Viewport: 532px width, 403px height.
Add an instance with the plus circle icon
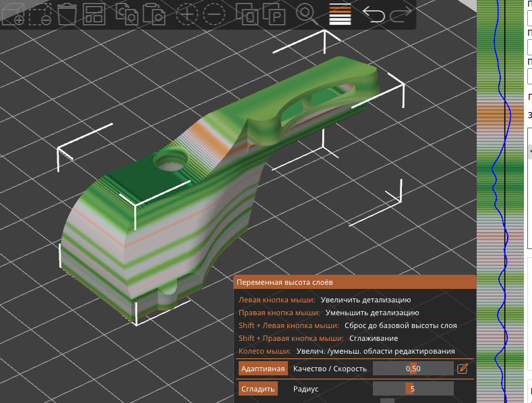click(187, 14)
